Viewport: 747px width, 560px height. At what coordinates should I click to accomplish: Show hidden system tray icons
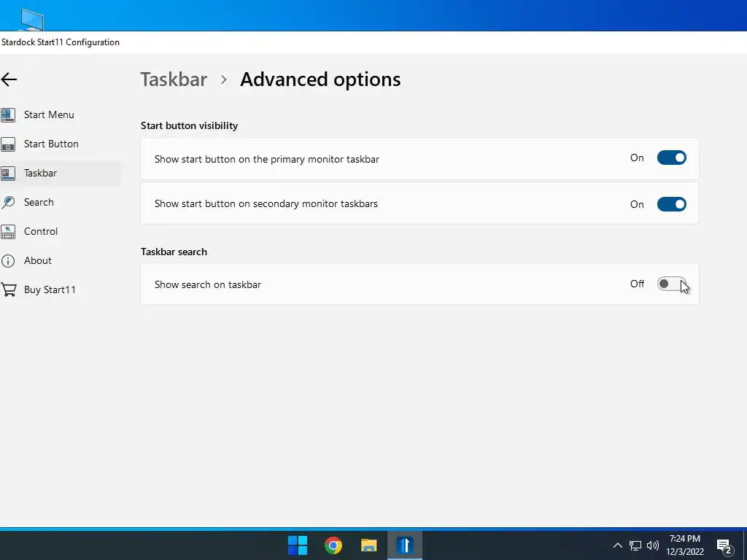coord(617,545)
